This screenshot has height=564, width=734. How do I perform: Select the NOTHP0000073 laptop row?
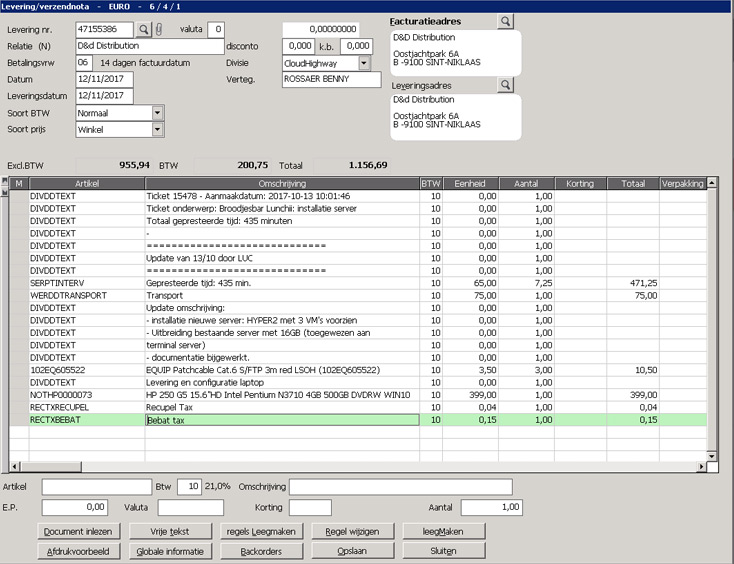click(x=358, y=395)
